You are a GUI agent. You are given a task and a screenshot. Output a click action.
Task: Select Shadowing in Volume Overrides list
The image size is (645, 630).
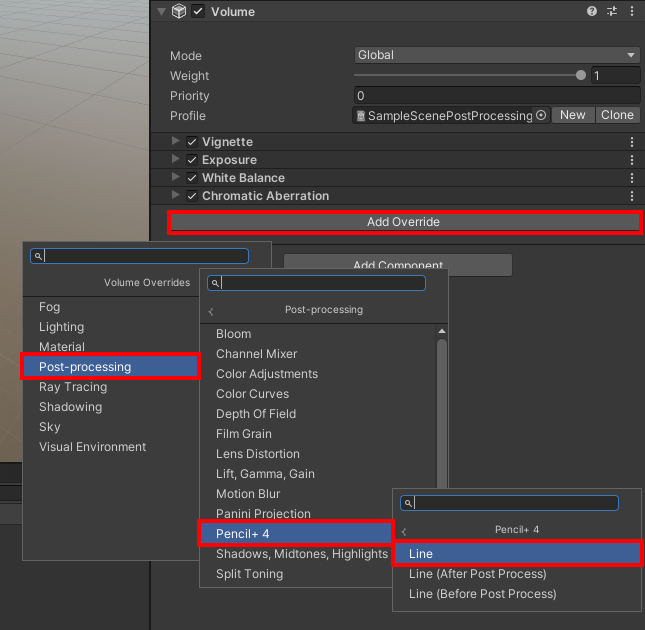[x=111, y=407]
